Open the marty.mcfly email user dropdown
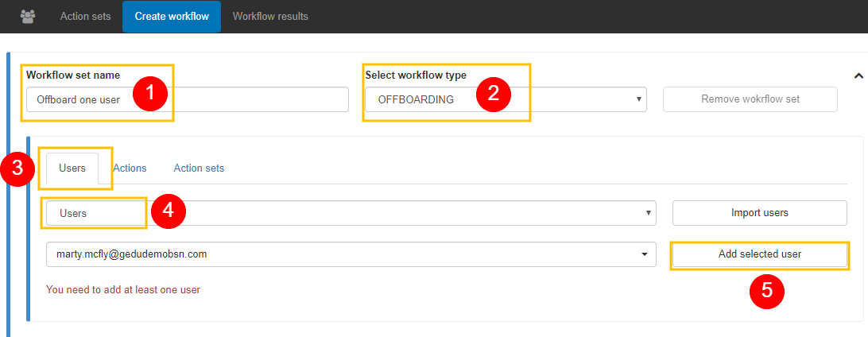This screenshot has width=868, height=337. click(351, 254)
